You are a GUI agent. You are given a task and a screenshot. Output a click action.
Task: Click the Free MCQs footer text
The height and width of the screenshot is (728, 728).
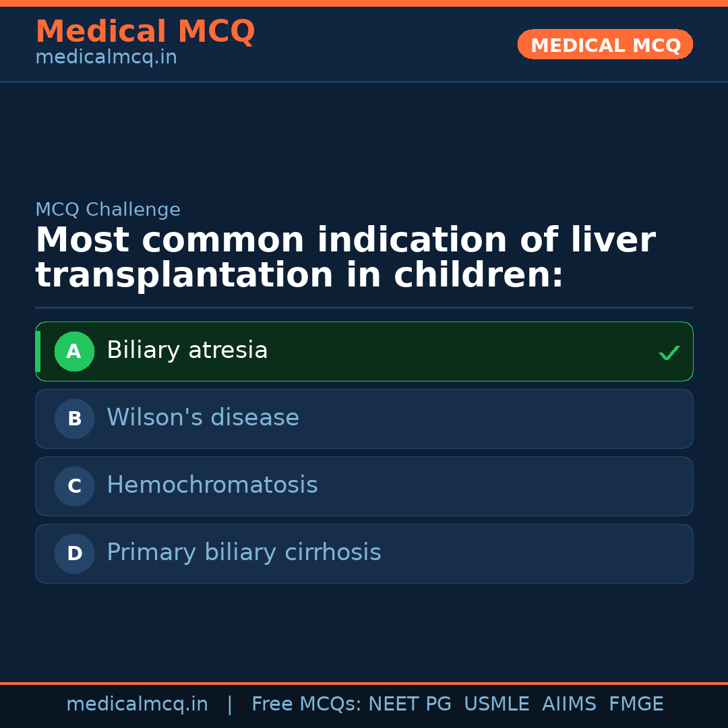pyautogui.click(x=306, y=704)
